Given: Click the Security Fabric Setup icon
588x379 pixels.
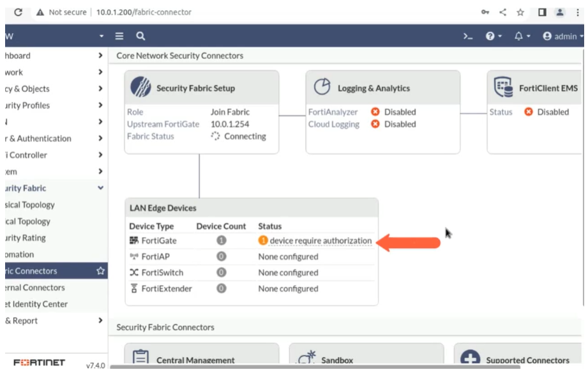Looking at the screenshot, I should (140, 87).
